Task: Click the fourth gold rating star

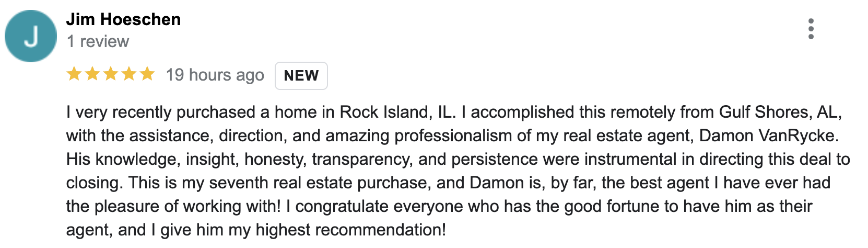Action: 129,74
